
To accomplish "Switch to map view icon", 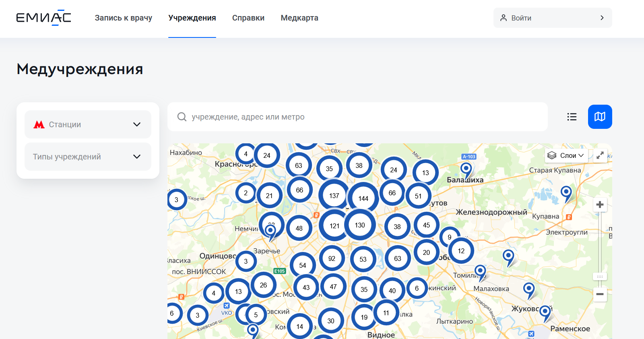I will [600, 117].
